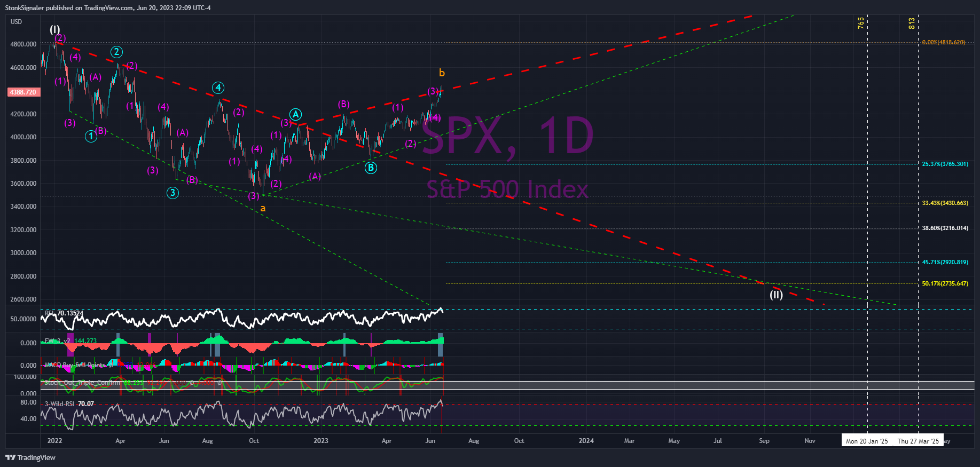
Task: Click price axis label 3400.000
Action: [23, 207]
